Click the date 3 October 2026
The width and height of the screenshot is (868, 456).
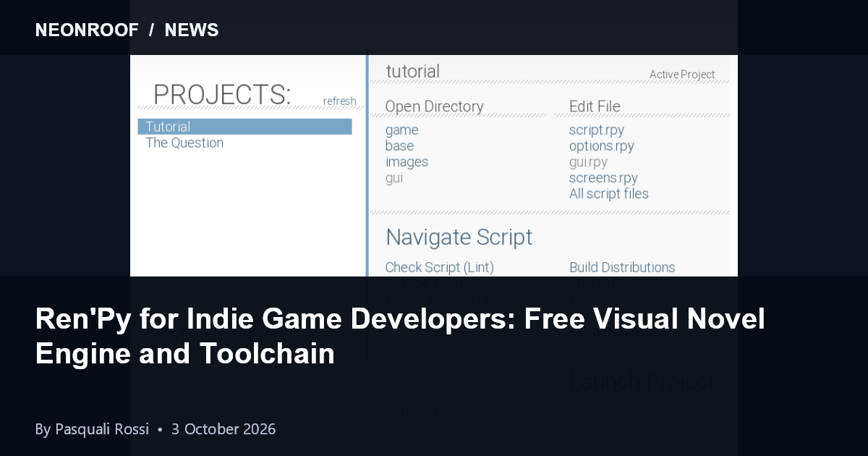224,429
